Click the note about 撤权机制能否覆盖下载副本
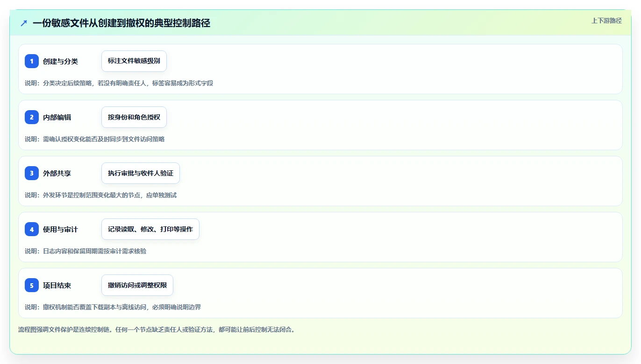The image size is (641, 364). pyautogui.click(x=113, y=307)
